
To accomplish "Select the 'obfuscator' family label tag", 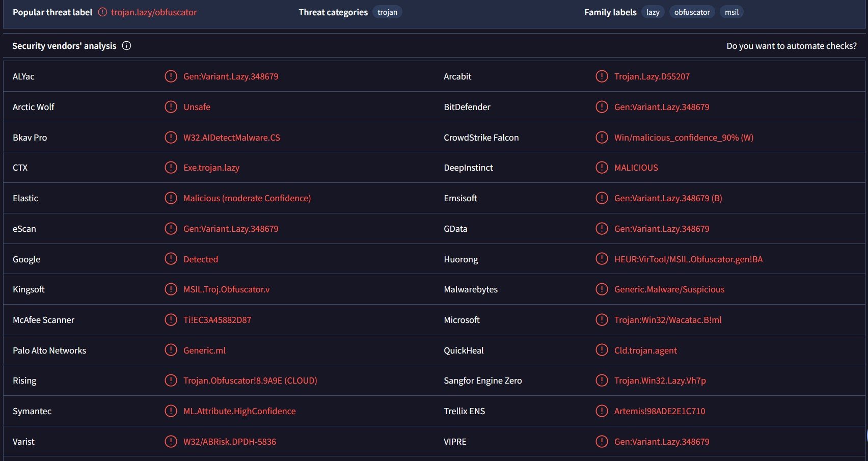I will click(x=692, y=12).
